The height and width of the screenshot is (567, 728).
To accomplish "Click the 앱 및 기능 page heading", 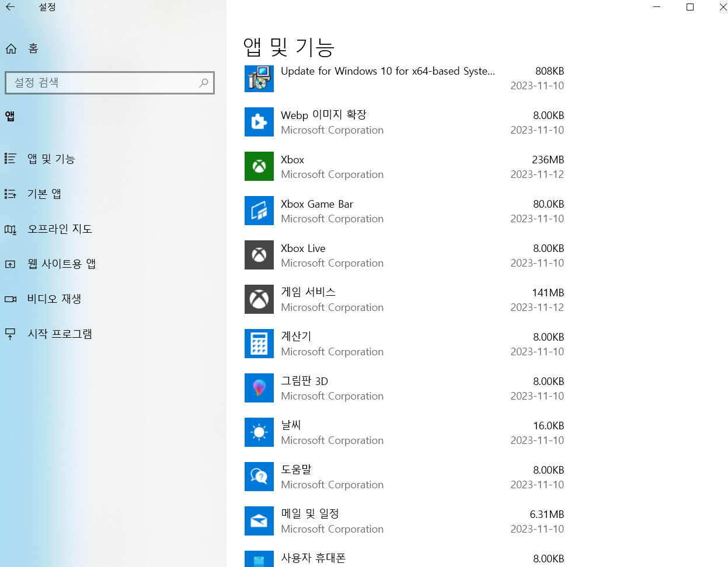I will (288, 47).
